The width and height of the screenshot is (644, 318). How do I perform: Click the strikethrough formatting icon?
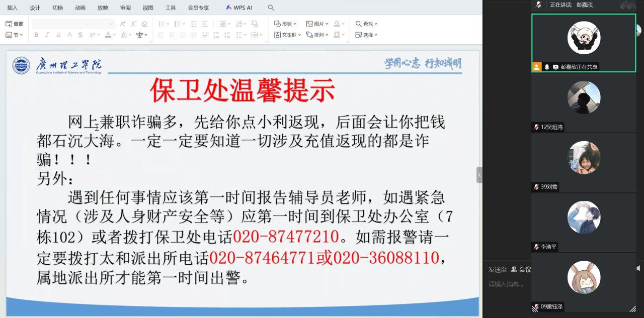69,35
